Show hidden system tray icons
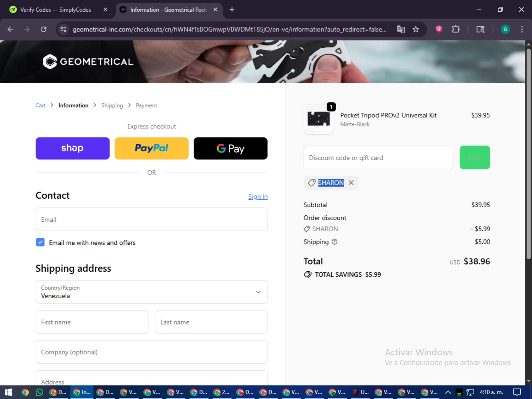 (448, 392)
